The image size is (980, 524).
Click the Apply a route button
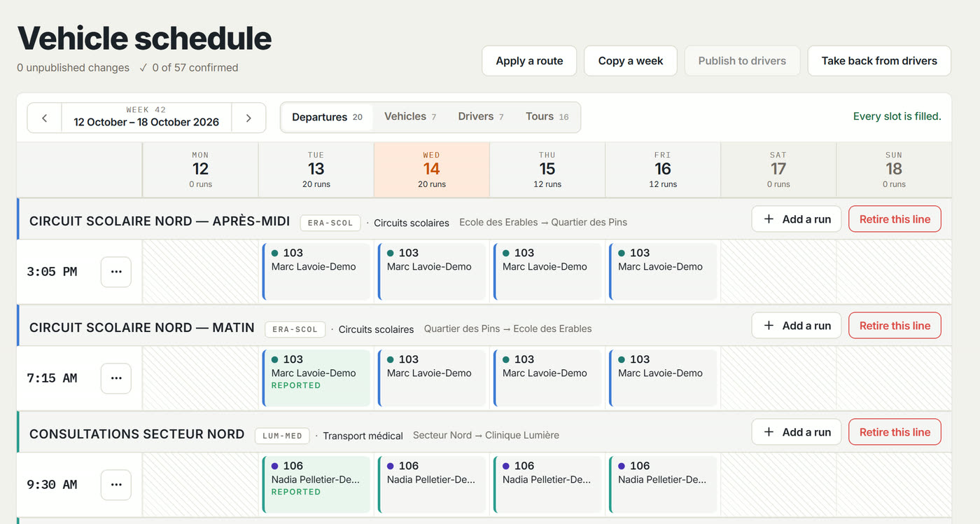pyautogui.click(x=529, y=61)
